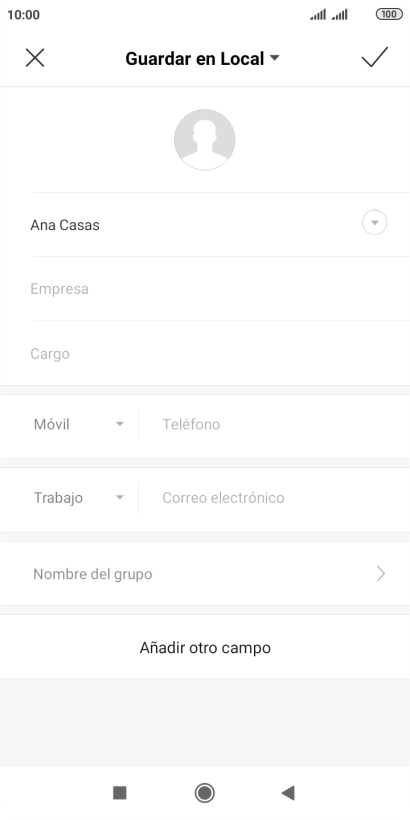Tap the X icon to discard contact
410x820 pixels.
click(x=35, y=58)
